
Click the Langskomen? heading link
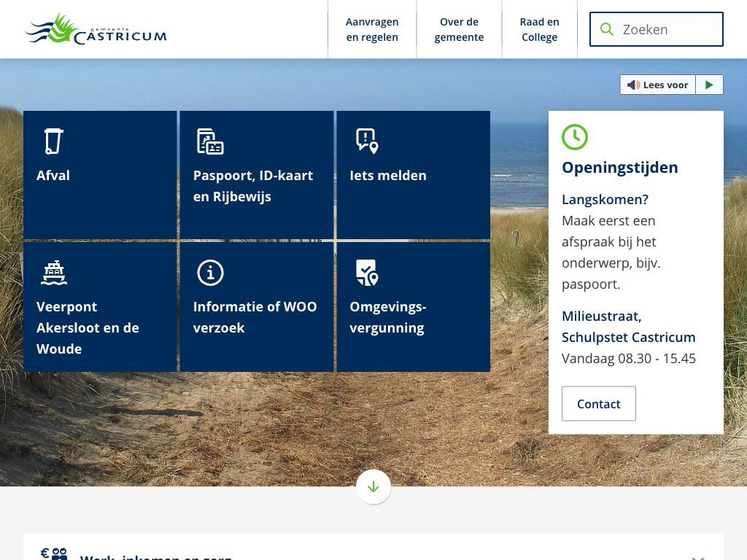[605, 199]
